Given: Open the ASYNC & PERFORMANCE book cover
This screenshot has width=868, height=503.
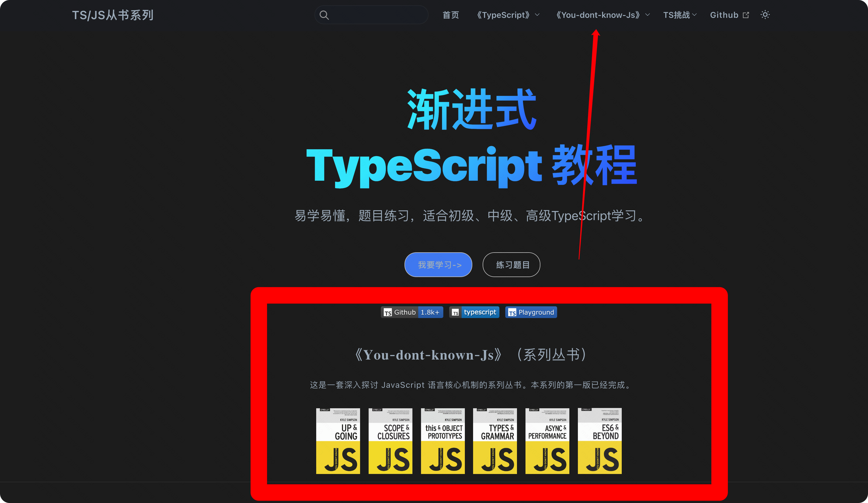Looking at the screenshot, I should [x=547, y=441].
